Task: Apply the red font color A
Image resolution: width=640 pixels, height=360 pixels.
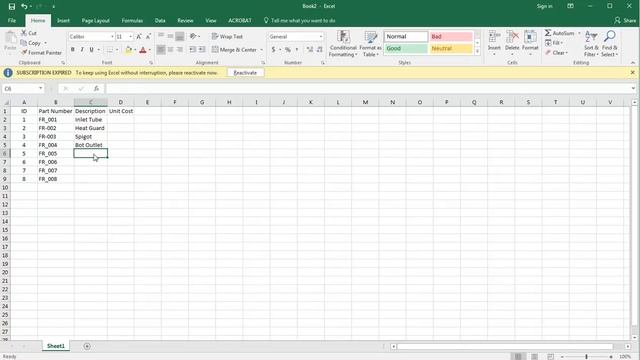Action: [x=143, y=50]
